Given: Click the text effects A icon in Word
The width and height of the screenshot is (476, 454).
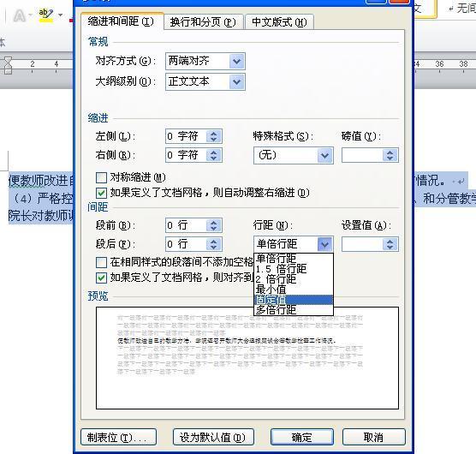Looking at the screenshot, I should [20, 15].
